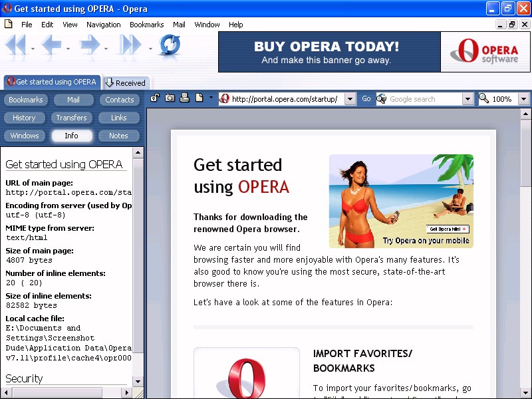Switch to the Get started using OPERA tab
Viewport: 532px width, 399px height.
pyautogui.click(x=53, y=82)
